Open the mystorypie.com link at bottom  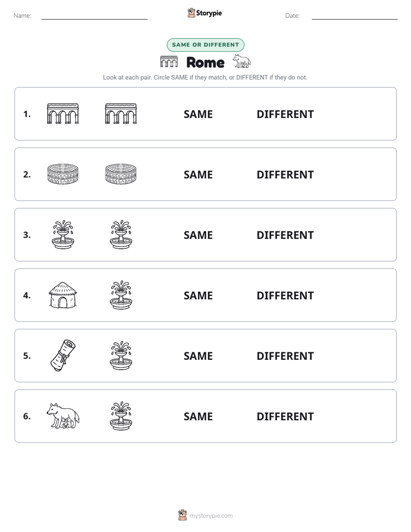(211, 516)
